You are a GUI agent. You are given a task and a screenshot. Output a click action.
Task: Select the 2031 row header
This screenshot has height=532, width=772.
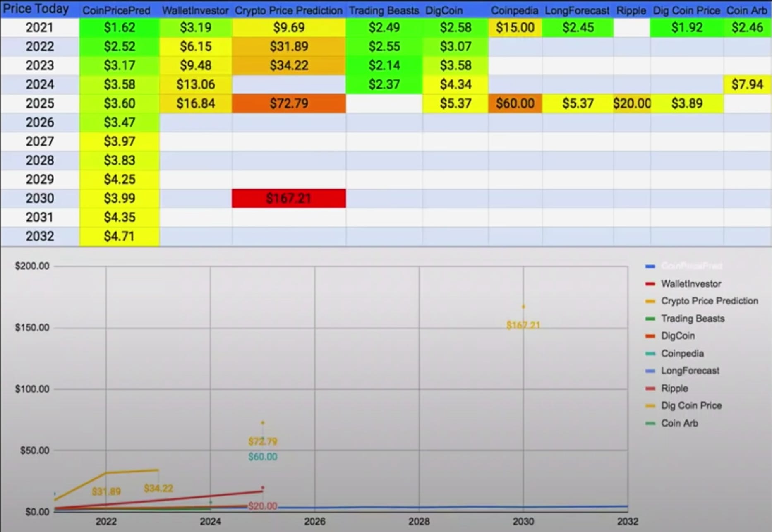[x=40, y=218]
